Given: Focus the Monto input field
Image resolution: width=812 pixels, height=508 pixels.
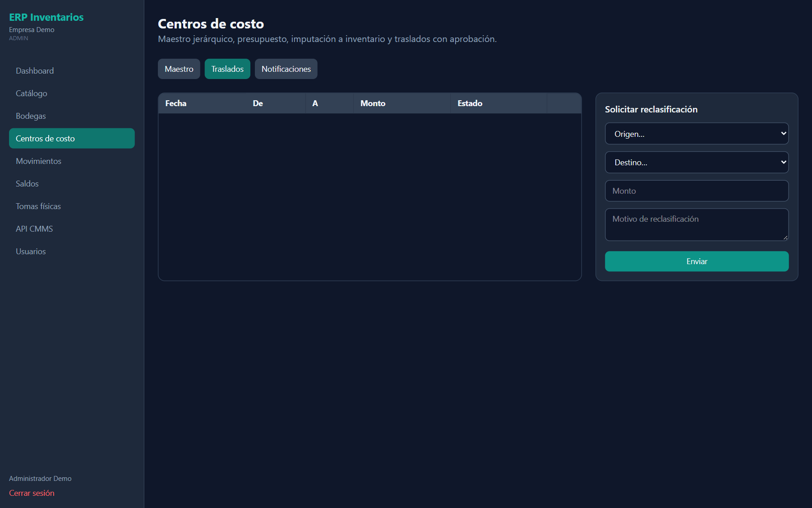Looking at the screenshot, I should (x=697, y=191).
